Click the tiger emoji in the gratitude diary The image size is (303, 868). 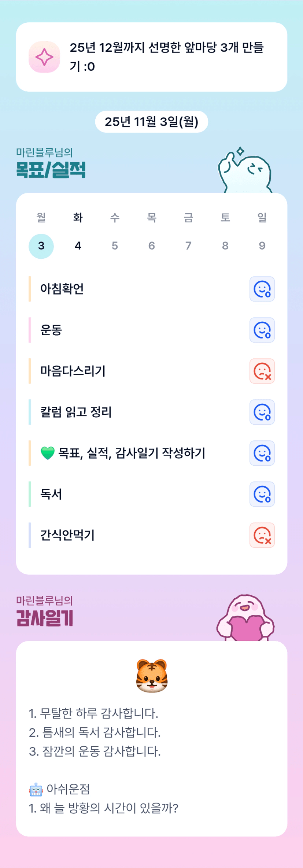152,676
